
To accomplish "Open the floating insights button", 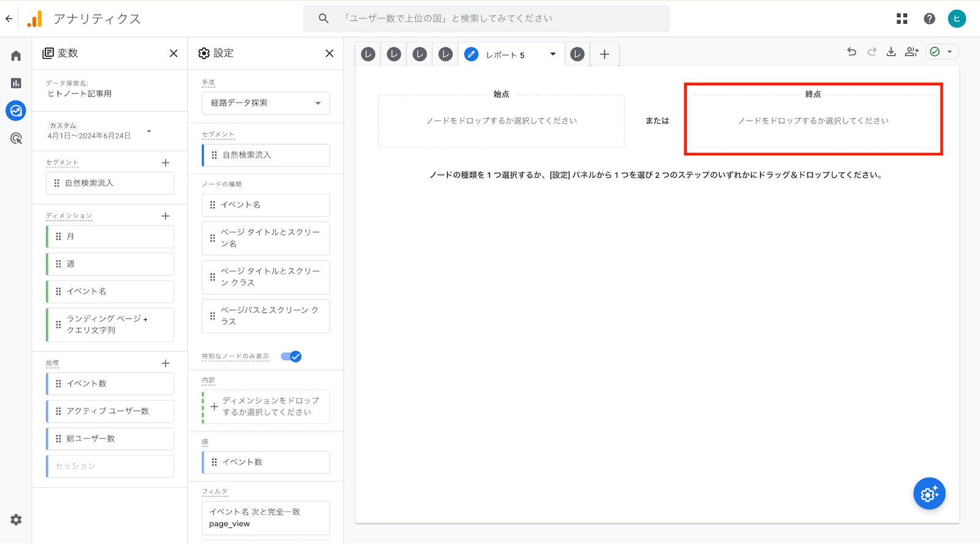I will 929,493.
